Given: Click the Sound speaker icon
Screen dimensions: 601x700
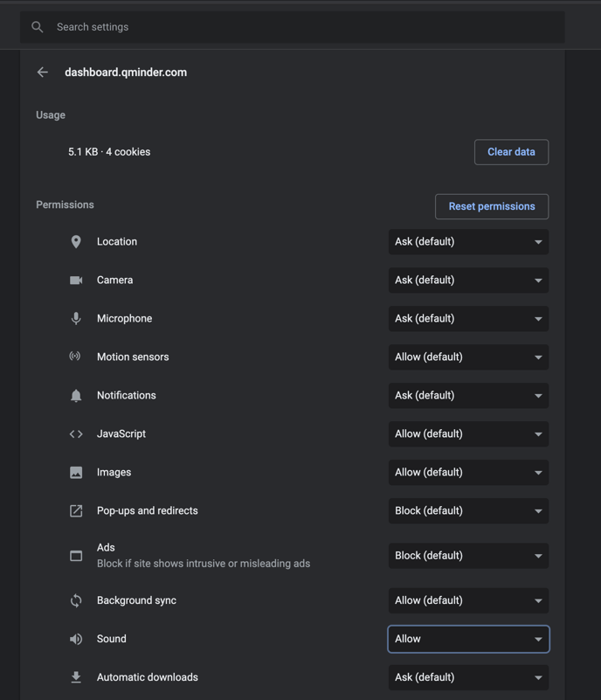Looking at the screenshot, I should pyautogui.click(x=76, y=639).
